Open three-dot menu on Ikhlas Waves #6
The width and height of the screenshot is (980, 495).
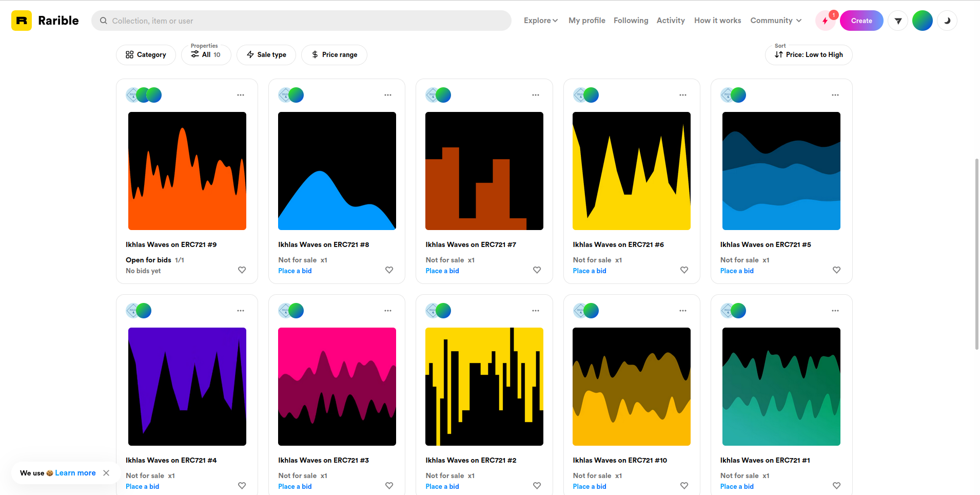tap(683, 95)
